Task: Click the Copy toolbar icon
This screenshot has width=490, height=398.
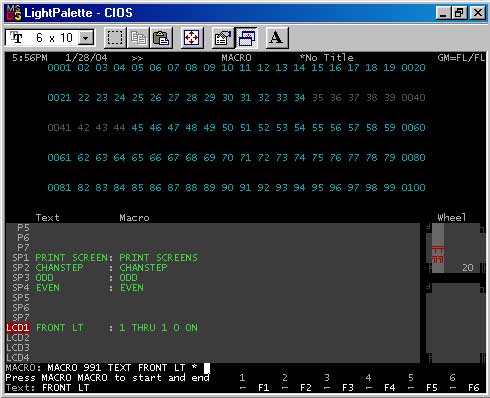Action: point(138,38)
